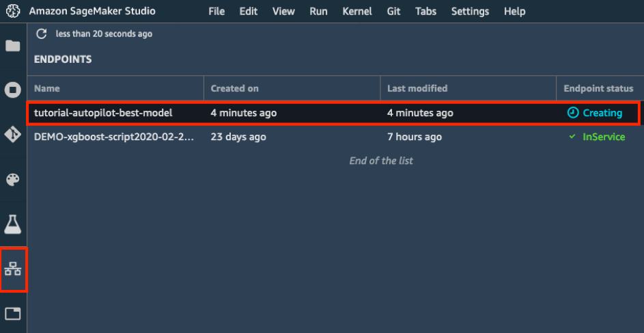Open the Git menu
The width and height of the screenshot is (644, 333).
click(393, 11)
